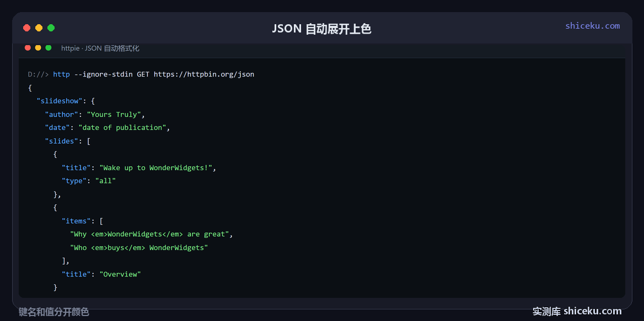
Task: Click the green dot beside httpie terminal title
Action: tap(49, 48)
